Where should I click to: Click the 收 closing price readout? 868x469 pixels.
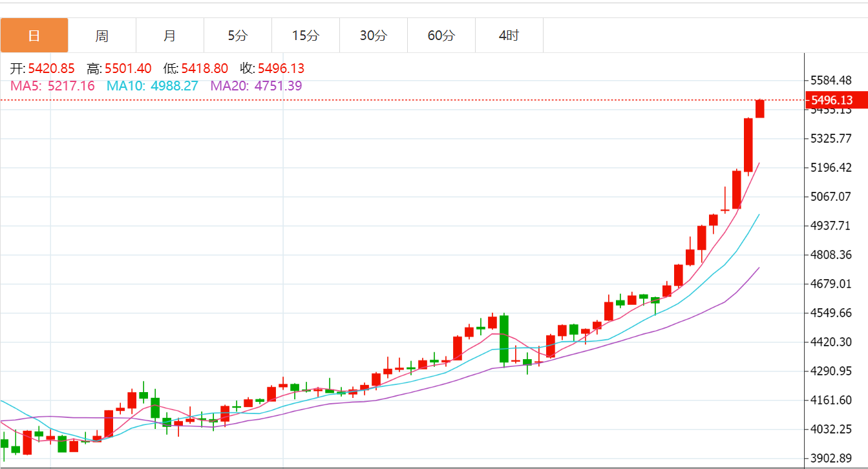[272, 68]
